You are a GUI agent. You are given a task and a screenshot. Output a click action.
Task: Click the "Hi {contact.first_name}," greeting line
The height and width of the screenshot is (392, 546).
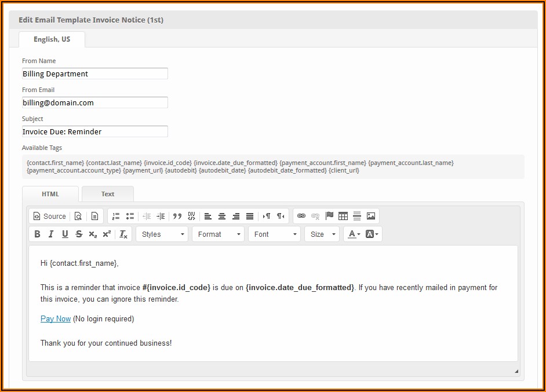click(79, 263)
